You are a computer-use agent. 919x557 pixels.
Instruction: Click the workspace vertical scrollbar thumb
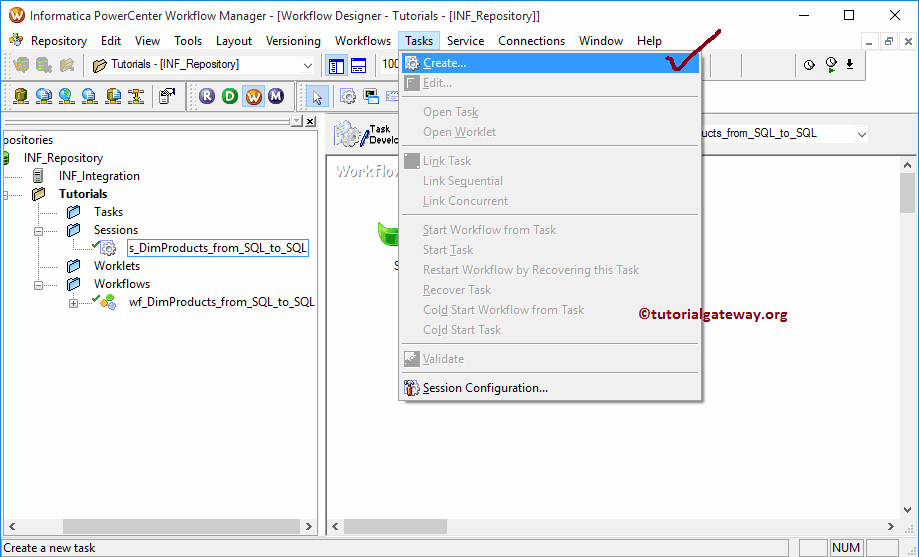point(907,193)
